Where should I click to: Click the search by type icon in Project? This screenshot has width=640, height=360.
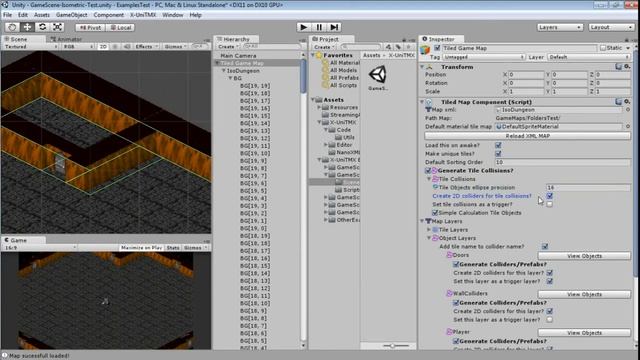pos(388,47)
